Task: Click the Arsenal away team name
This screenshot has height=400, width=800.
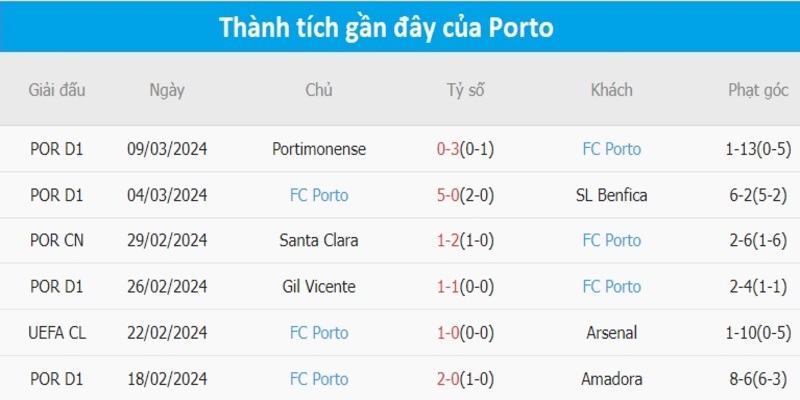Action: 611,333
